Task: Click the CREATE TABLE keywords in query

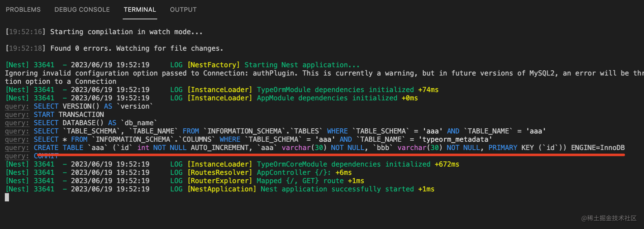Action: coord(58,148)
